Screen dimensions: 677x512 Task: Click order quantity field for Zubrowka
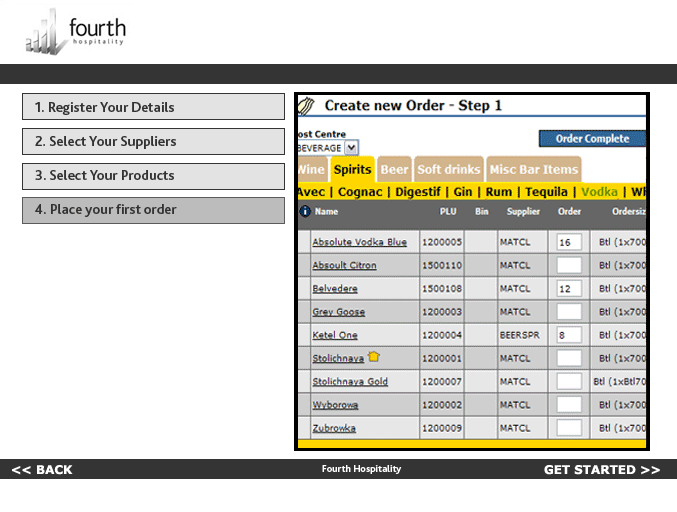point(569,429)
